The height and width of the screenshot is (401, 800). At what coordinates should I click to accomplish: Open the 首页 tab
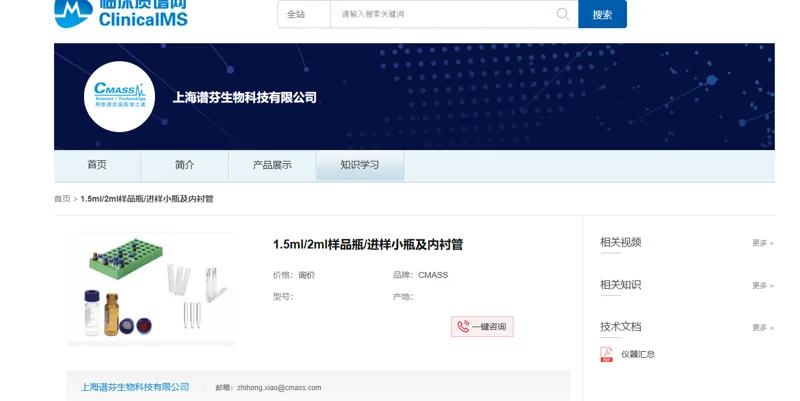pyautogui.click(x=97, y=165)
